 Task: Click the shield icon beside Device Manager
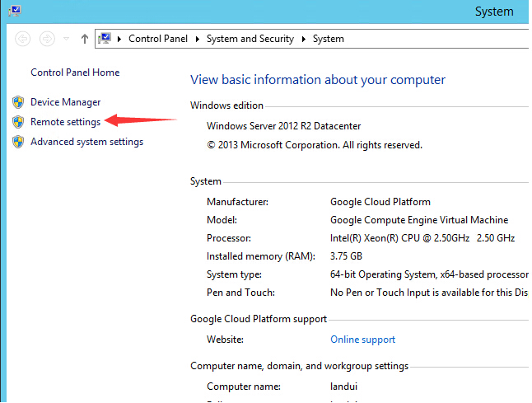[18, 102]
